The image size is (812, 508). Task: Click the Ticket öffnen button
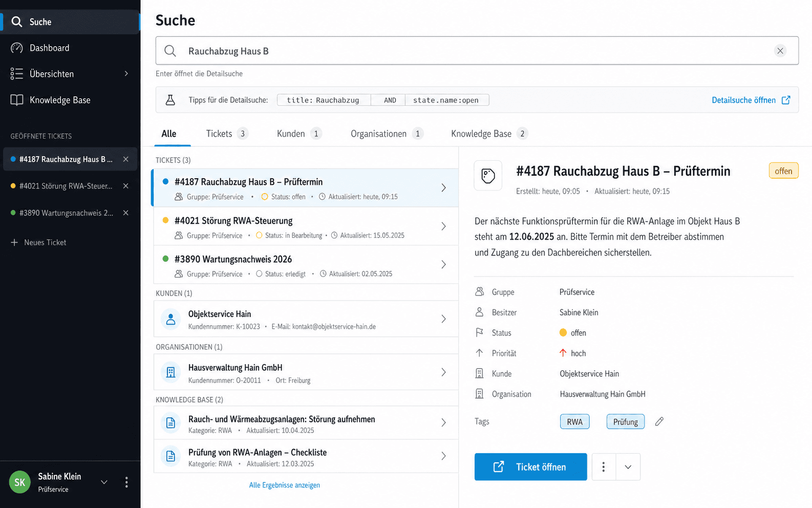(530, 467)
